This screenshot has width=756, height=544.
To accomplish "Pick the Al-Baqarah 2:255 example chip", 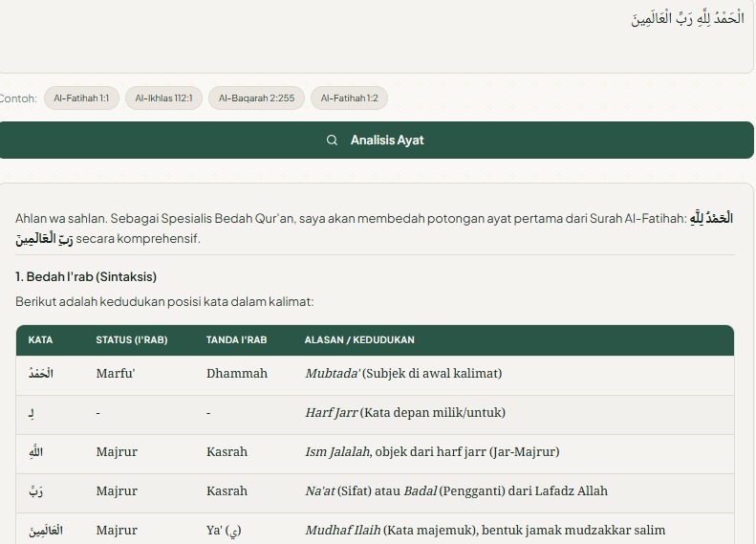I will point(256,98).
